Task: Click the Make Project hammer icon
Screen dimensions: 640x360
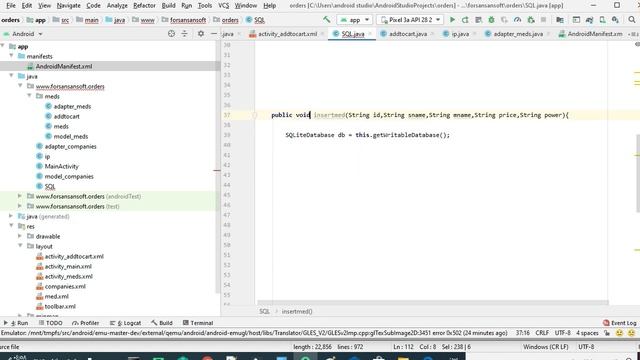Action: (x=327, y=19)
